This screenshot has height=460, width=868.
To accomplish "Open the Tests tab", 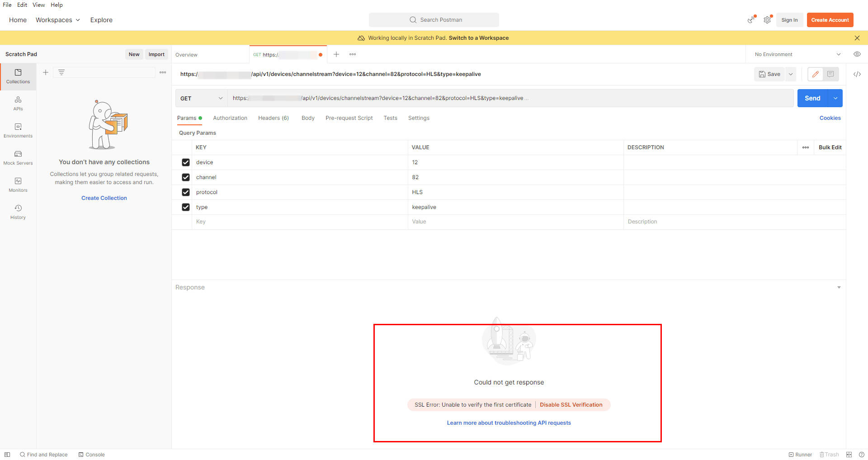I will [391, 118].
